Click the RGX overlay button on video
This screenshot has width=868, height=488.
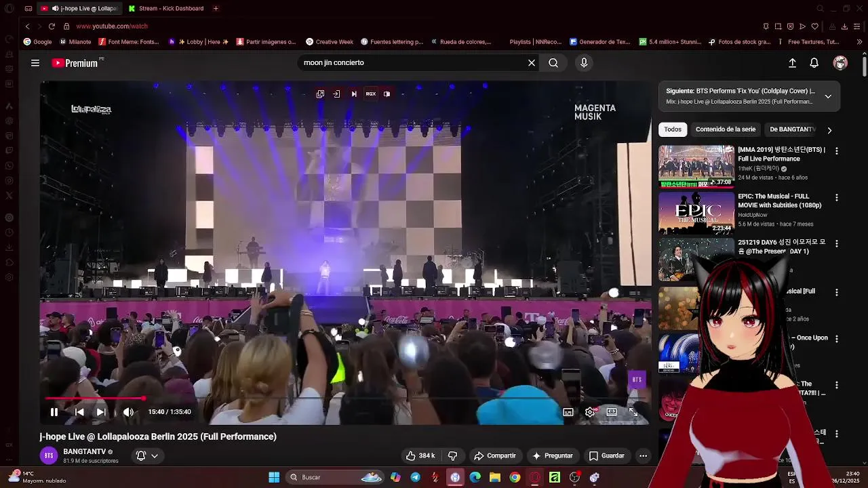[x=370, y=94]
